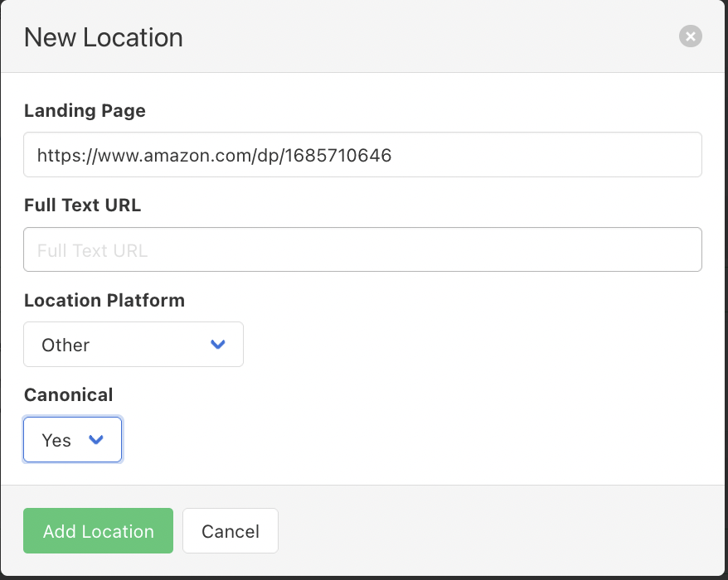Click the Add Location button
Viewport: 728px width, 580px height.
[98, 531]
